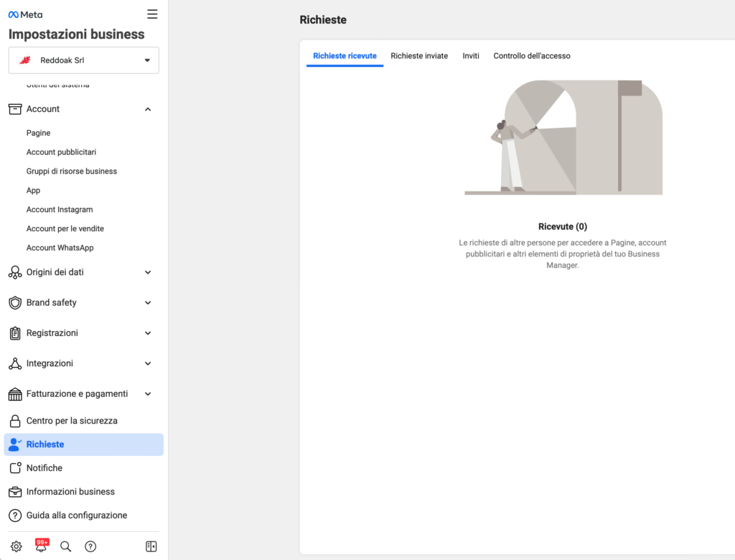Expand Origini dei dati section
735x560 pixels.
(148, 272)
